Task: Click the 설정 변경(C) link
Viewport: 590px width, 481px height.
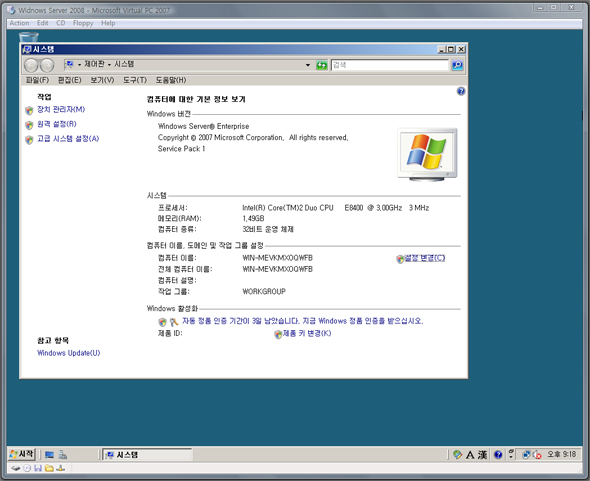Action: coord(425,258)
